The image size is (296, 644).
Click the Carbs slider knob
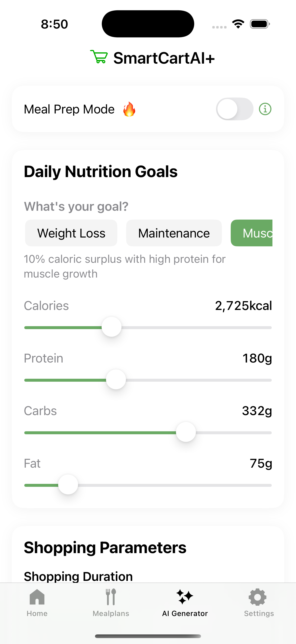pos(186,432)
